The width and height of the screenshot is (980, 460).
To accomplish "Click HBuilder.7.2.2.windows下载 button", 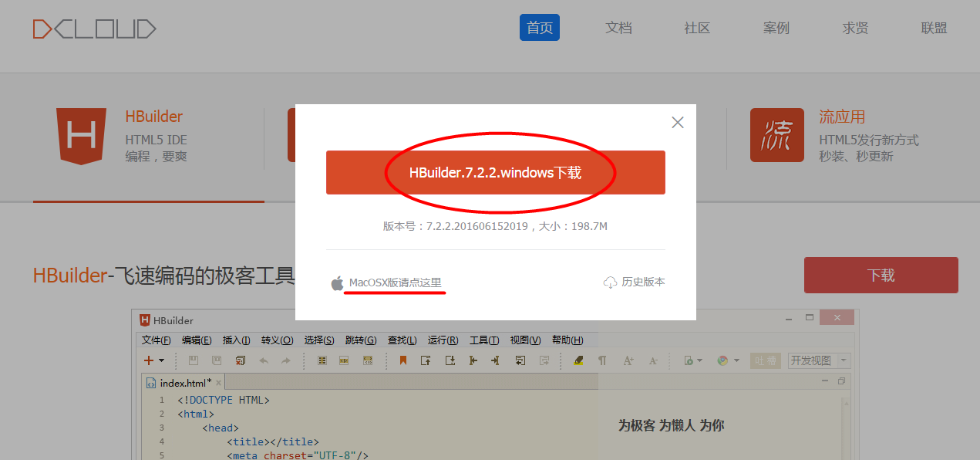I will [x=496, y=173].
